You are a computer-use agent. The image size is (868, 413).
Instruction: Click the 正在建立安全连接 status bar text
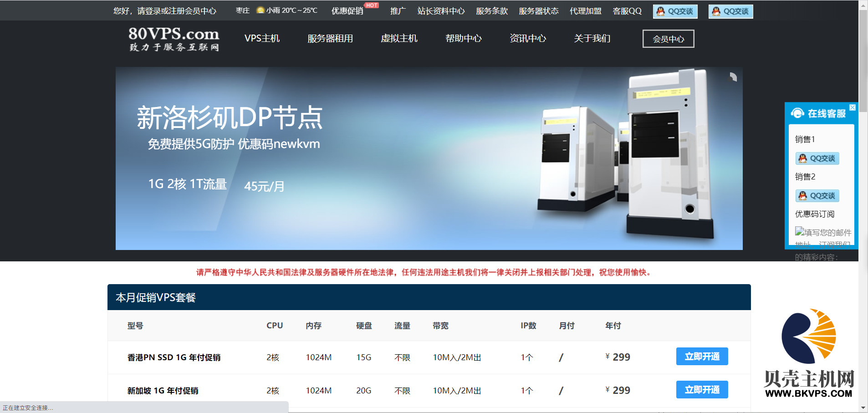[28, 408]
